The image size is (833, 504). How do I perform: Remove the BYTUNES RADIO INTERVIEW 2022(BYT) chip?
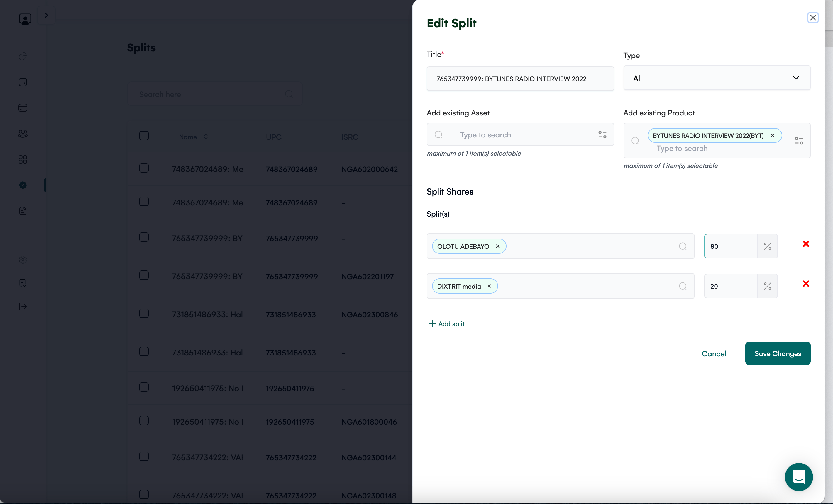click(x=773, y=135)
